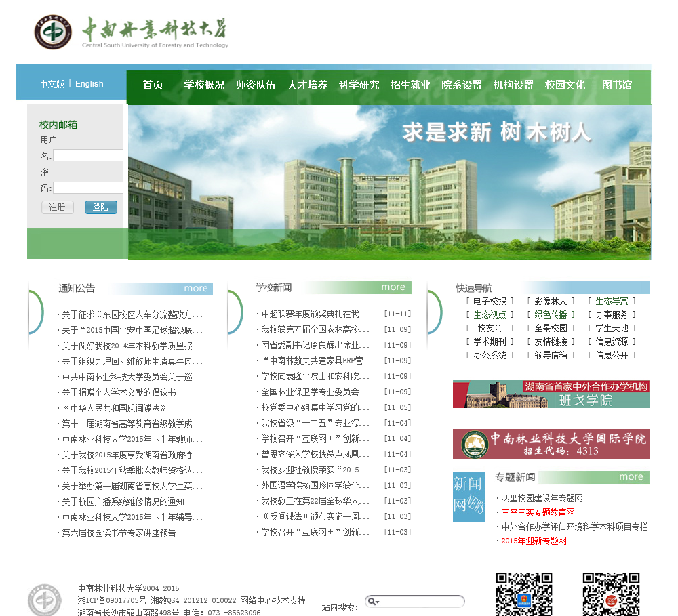
Task: Focus the 站内搜索 search box
Action: (415, 601)
